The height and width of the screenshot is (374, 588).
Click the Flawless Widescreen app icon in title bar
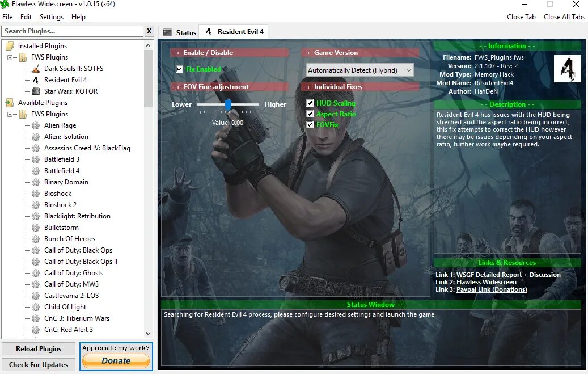[5, 4]
